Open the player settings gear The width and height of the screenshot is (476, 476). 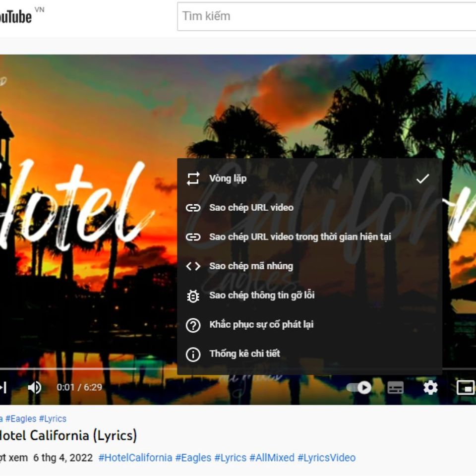pos(430,388)
